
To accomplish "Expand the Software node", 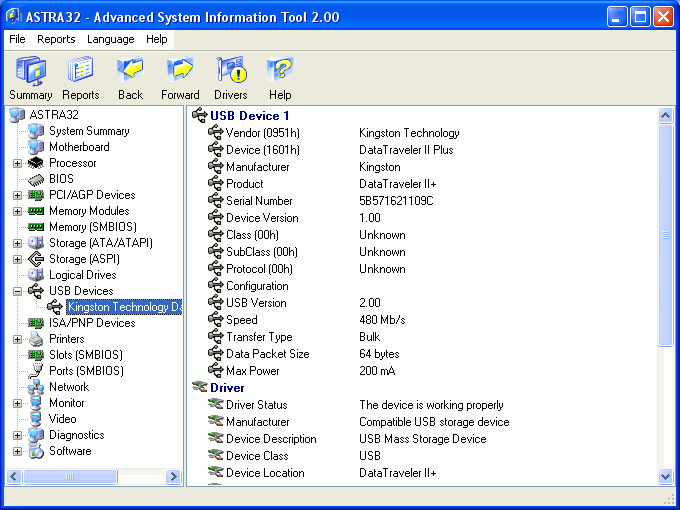I will (x=17, y=451).
